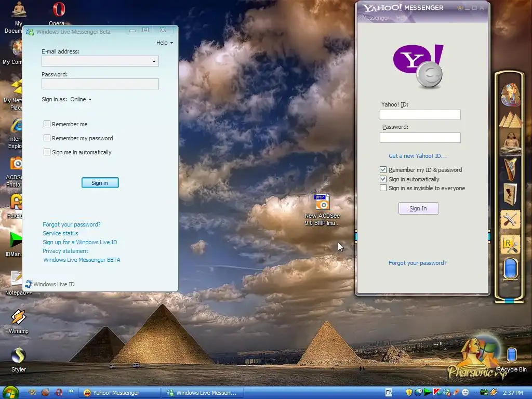This screenshot has height=399, width=532.
Task: Click the system clock showing 2:37 PM
Action: [513, 393]
